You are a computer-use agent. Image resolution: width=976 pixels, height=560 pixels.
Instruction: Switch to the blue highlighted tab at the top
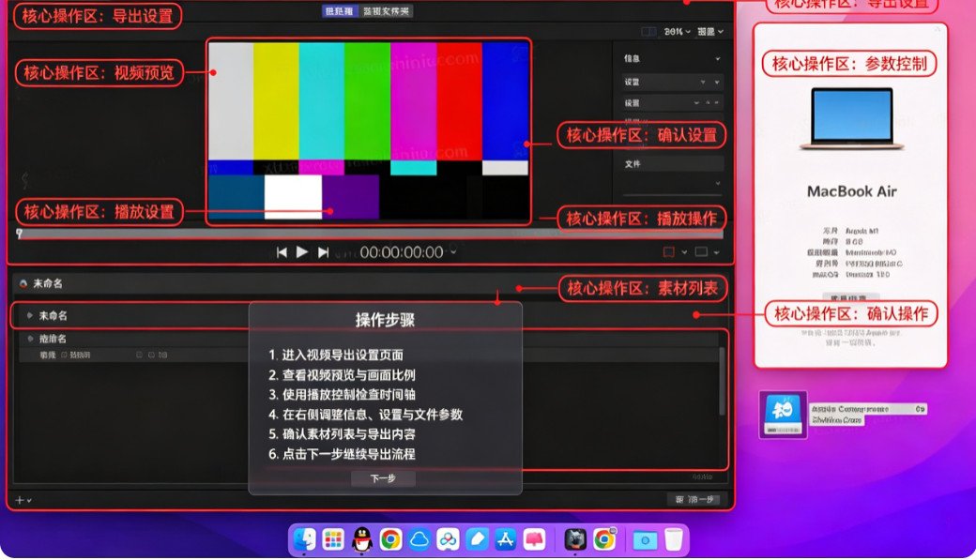339,11
